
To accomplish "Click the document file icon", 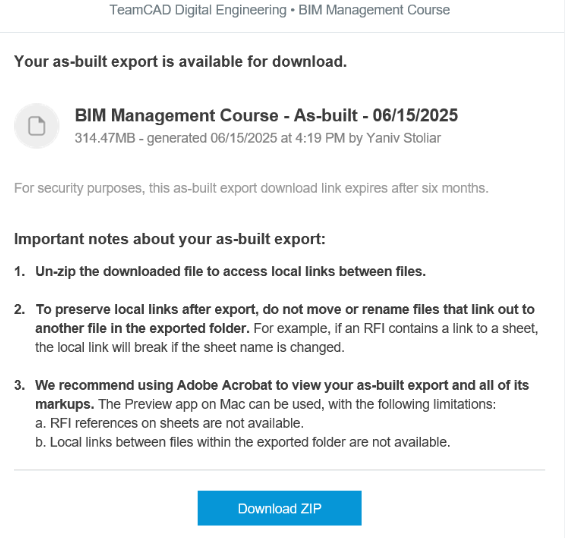I will pyautogui.click(x=37, y=126).
